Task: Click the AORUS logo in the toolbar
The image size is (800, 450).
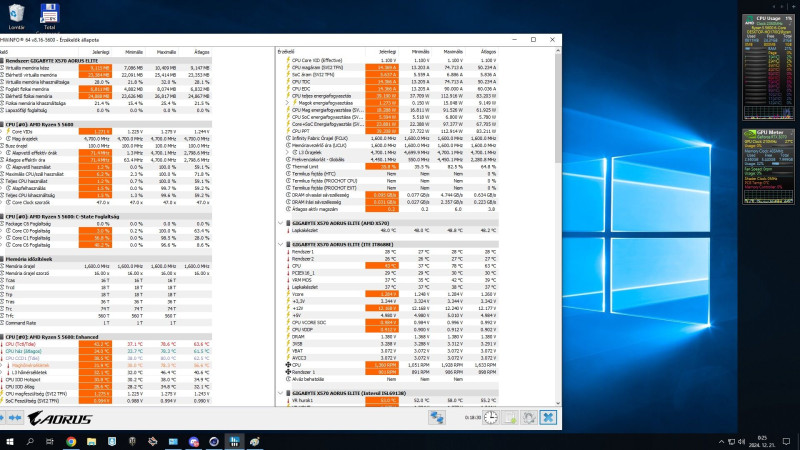Action: (60, 418)
